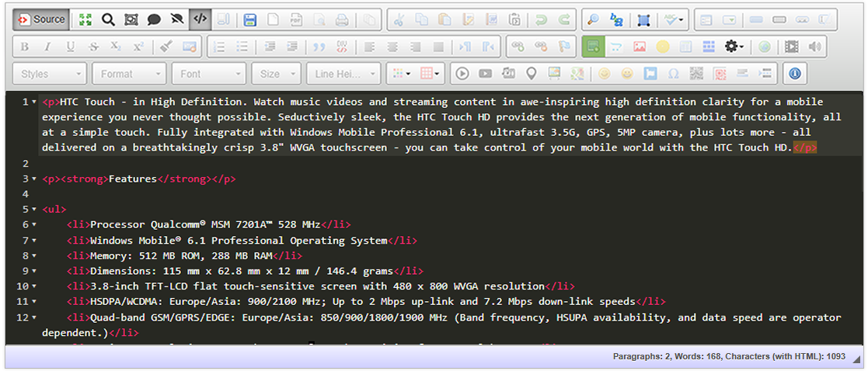Open spell checker dropdown
Screen dimensions: 868x371
[x=674, y=19]
